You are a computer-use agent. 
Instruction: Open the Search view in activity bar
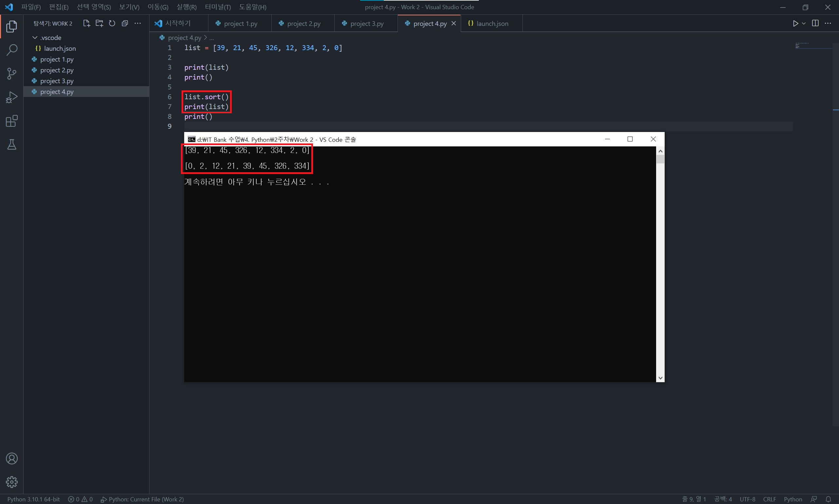coord(11,50)
